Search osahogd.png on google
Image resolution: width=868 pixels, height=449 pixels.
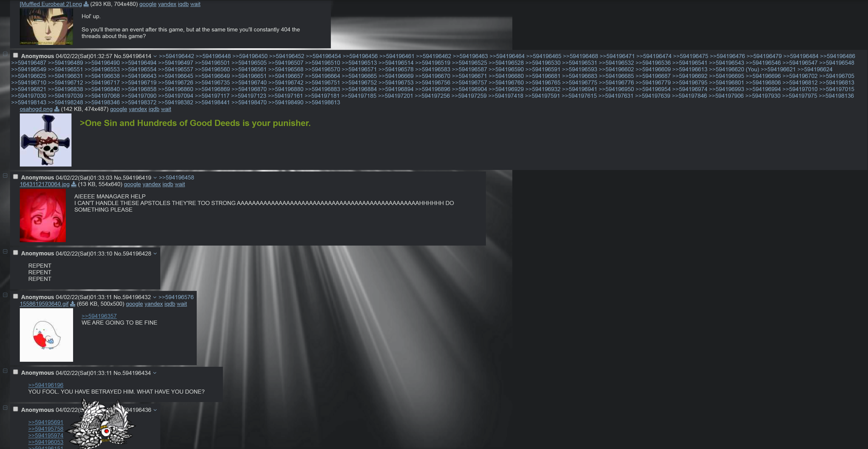119,109
